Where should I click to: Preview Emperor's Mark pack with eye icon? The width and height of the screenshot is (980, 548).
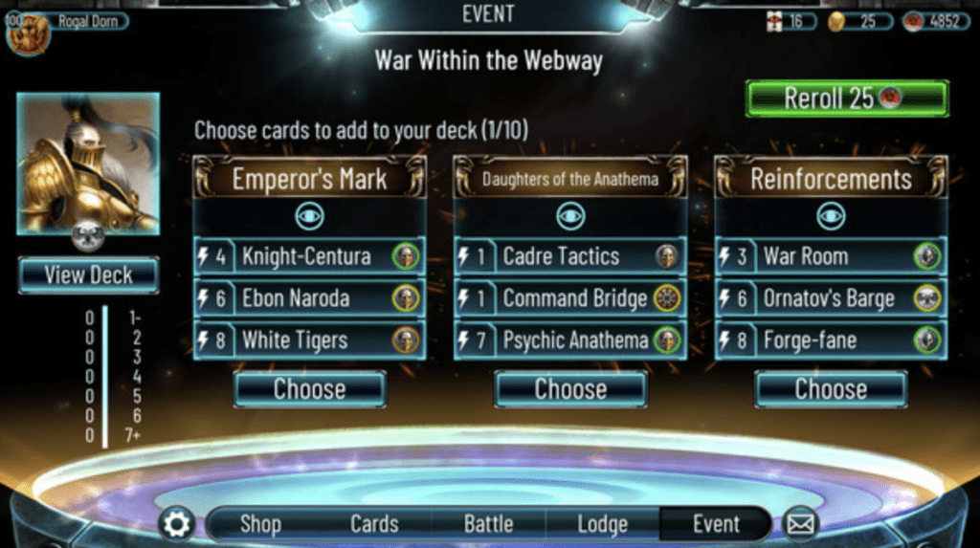point(309,216)
